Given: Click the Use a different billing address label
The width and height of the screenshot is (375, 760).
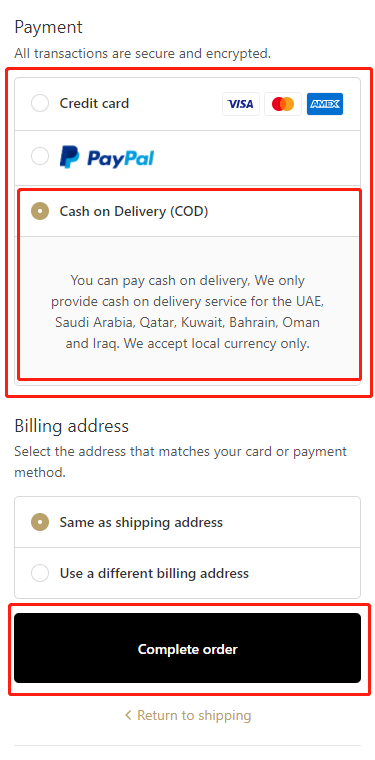Looking at the screenshot, I should click(x=154, y=573).
